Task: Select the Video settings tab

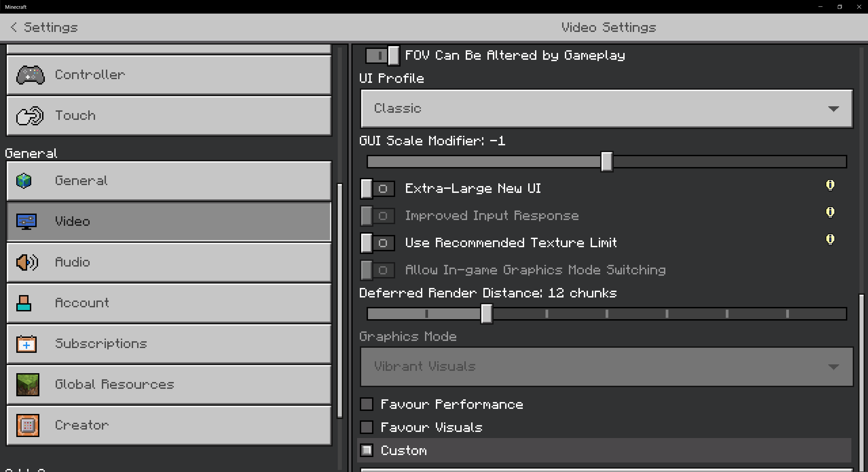Action: (x=169, y=222)
